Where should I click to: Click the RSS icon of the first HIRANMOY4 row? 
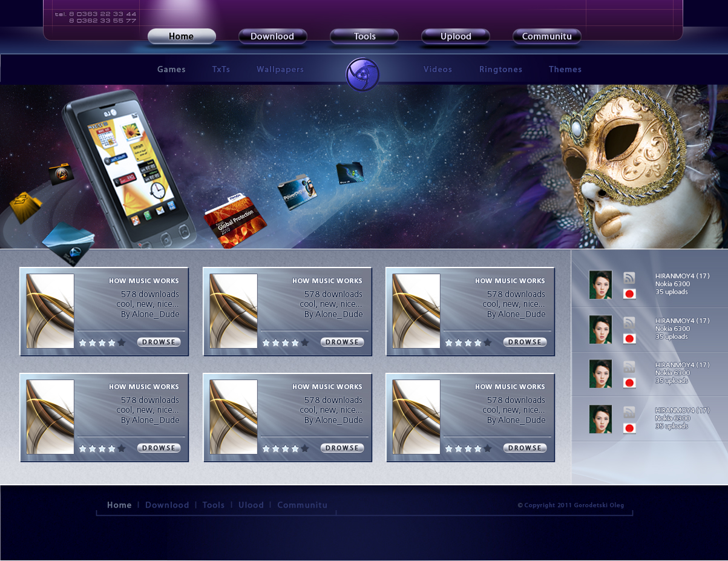pyautogui.click(x=629, y=278)
